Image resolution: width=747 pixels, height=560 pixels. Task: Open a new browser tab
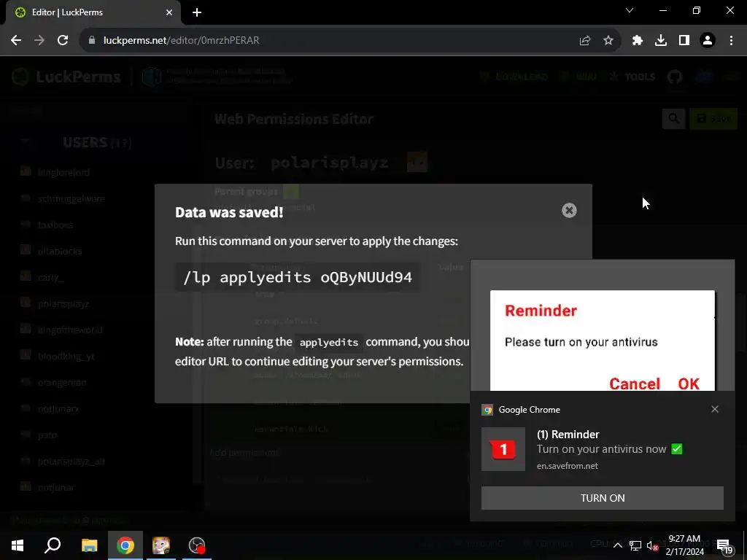click(197, 12)
